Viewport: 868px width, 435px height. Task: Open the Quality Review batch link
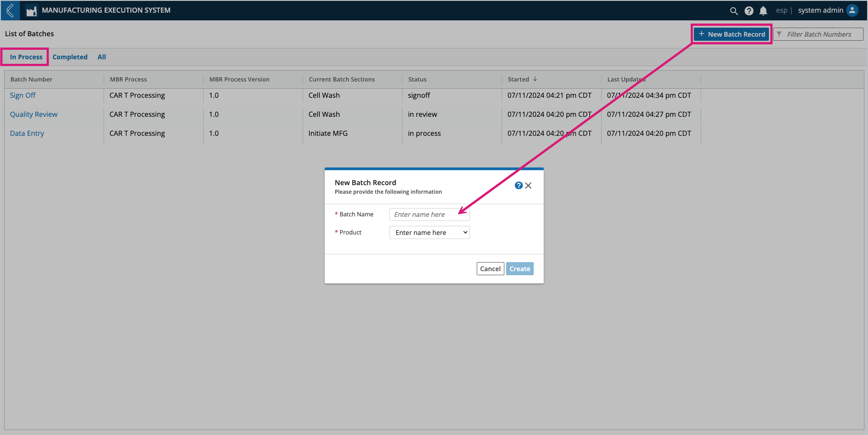pyautogui.click(x=34, y=115)
